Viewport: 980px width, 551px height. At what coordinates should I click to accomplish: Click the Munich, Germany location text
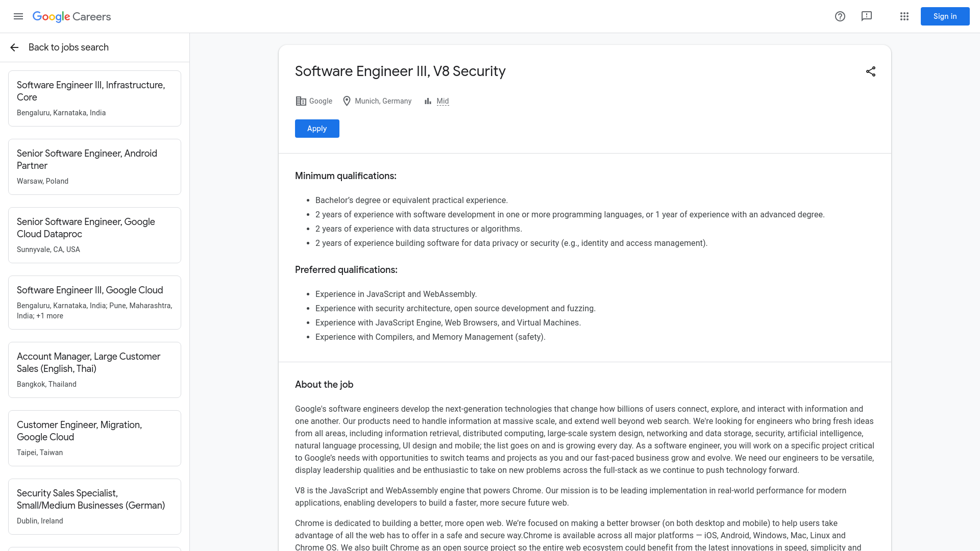pyautogui.click(x=383, y=101)
